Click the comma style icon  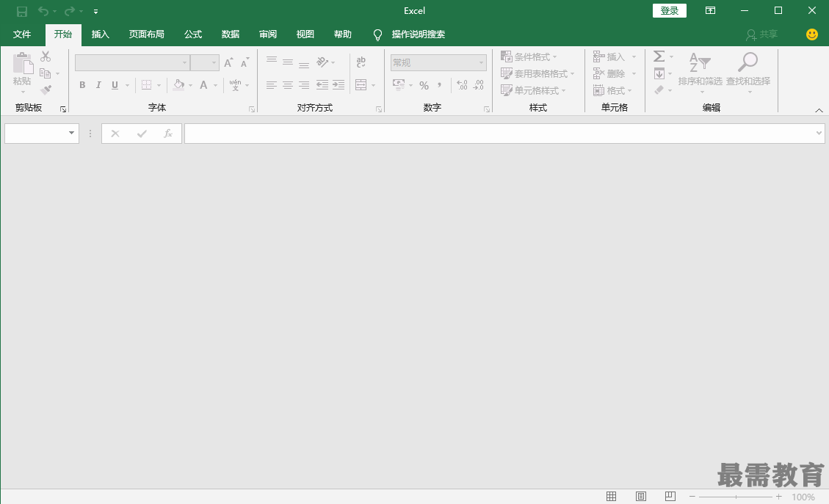tap(439, 85)
